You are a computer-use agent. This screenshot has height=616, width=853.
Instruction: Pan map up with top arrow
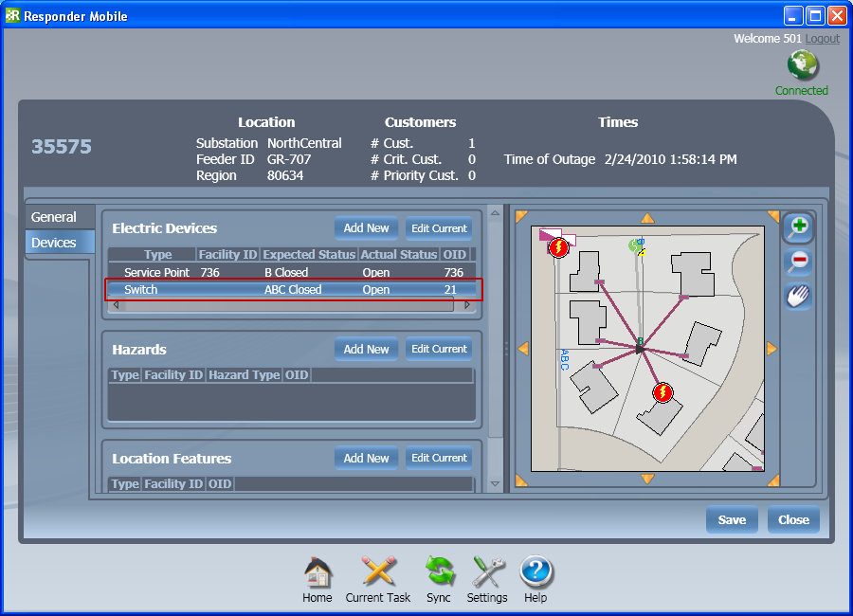tap(647, 218)
